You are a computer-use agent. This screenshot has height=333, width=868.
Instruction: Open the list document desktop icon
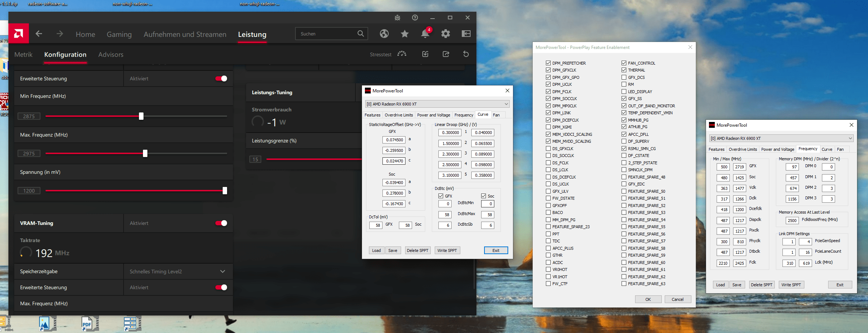132,323
